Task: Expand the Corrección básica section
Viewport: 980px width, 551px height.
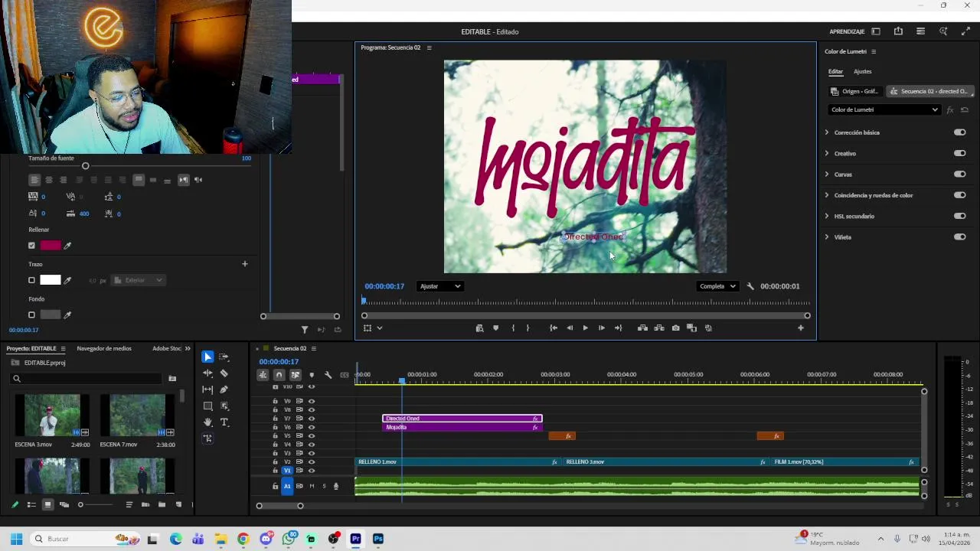Action: pos(827,132)
